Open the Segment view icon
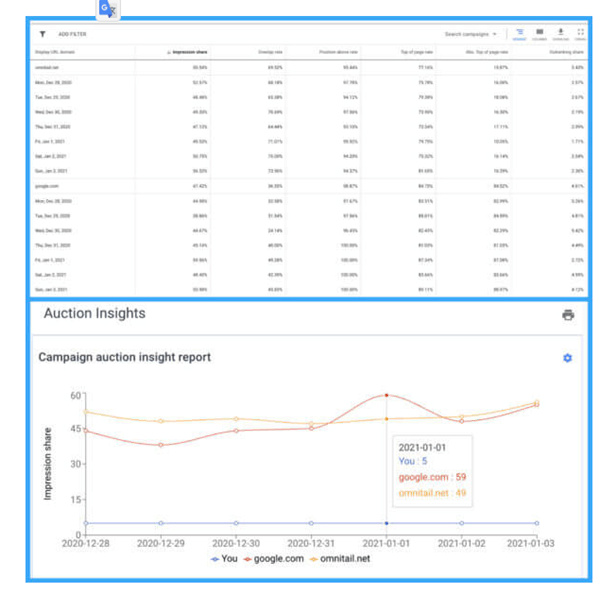600x593 pixels. (519, 34)
